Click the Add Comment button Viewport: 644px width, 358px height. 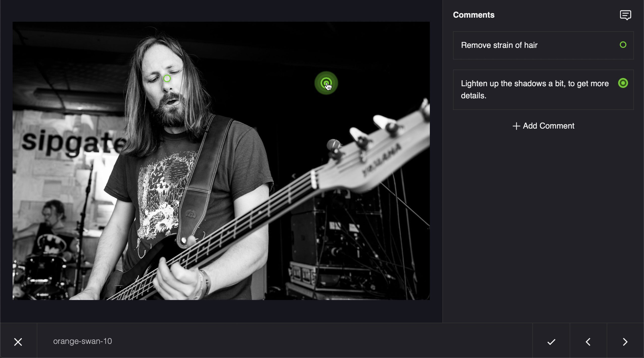(x=543, y=126)
